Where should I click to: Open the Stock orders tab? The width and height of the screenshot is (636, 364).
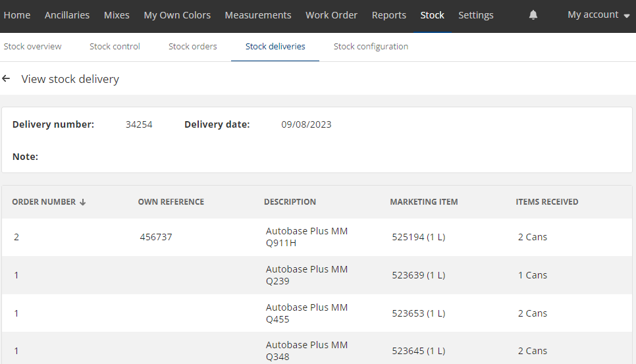click(x=192, y=47)
